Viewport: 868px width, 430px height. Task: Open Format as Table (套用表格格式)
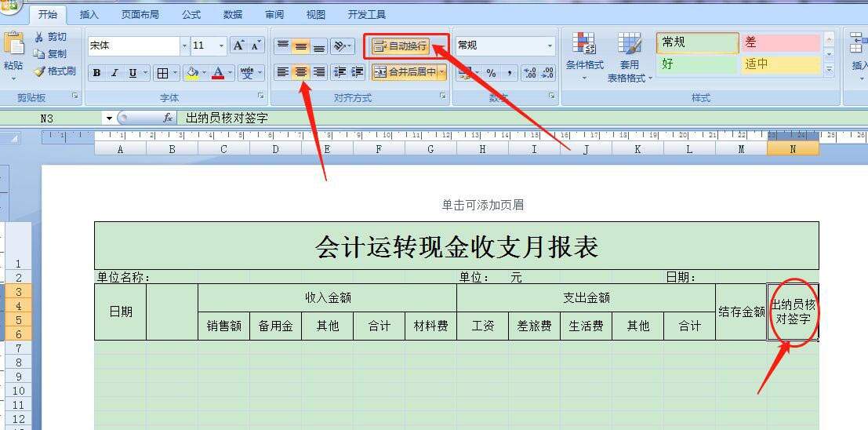[x=630, y=57]
